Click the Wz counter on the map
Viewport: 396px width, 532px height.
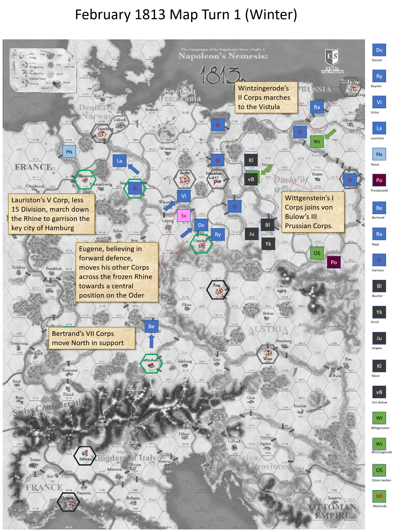click(317, 141)
